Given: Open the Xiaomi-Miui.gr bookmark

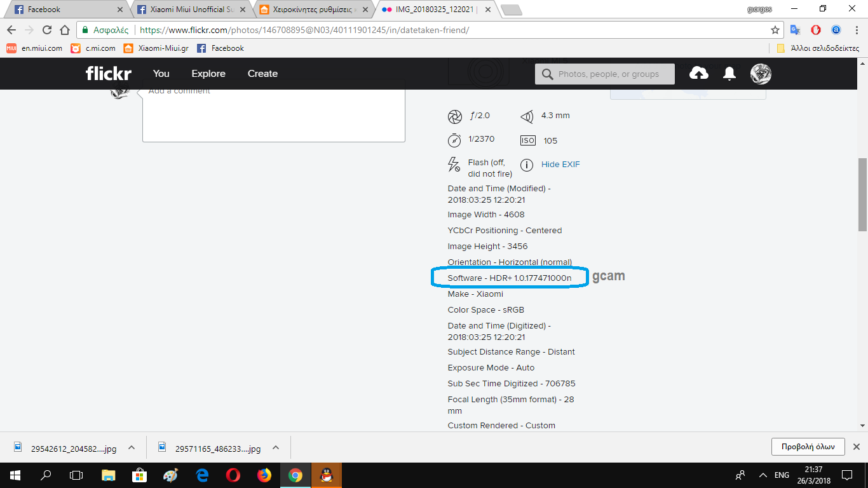Looking at the screenshot, I should [156, 48].
